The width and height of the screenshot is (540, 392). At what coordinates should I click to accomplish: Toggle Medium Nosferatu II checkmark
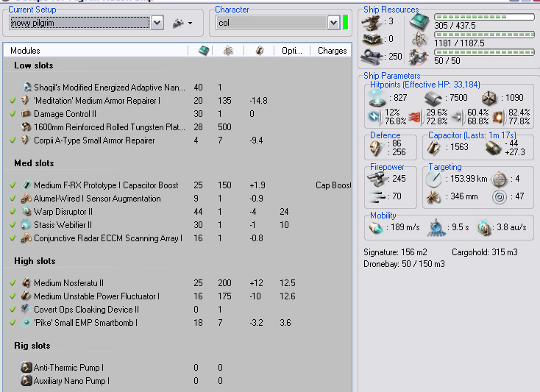pyautogui.click(x=13, y=283)
